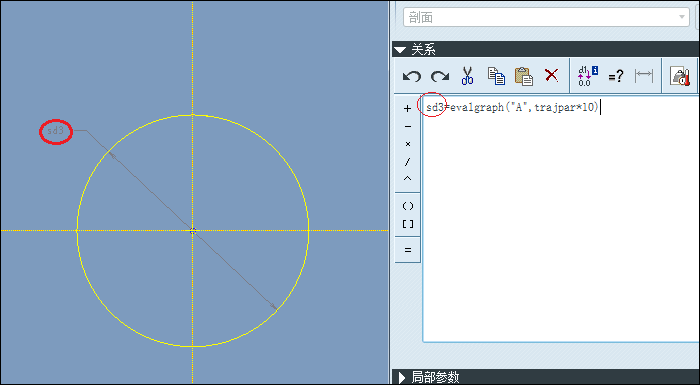Select the circle center point

tap(193, 231)
